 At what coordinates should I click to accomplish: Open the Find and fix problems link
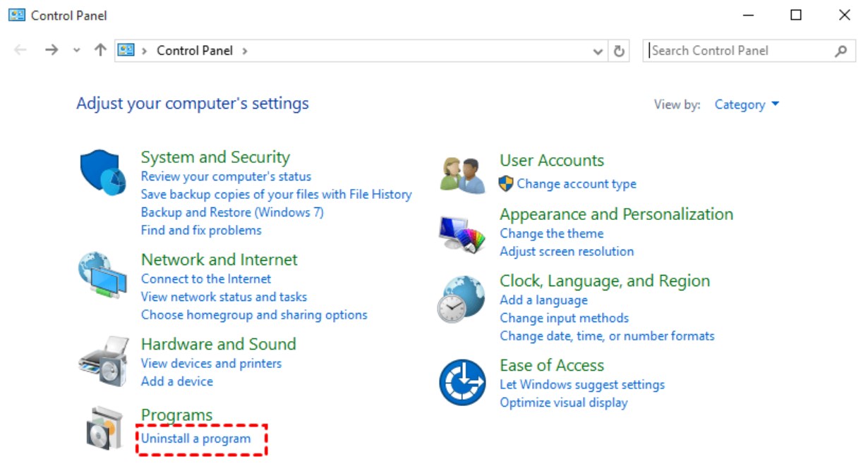click(201, 231)
